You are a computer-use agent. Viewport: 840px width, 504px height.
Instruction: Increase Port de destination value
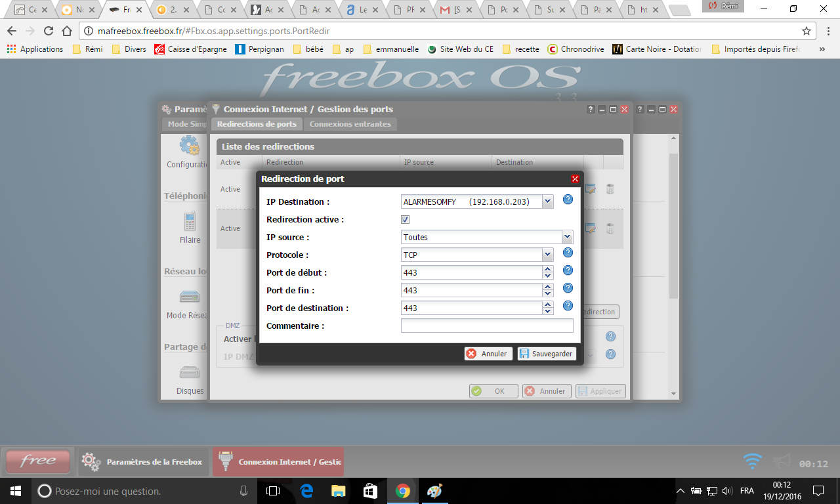tap(548, 304)
